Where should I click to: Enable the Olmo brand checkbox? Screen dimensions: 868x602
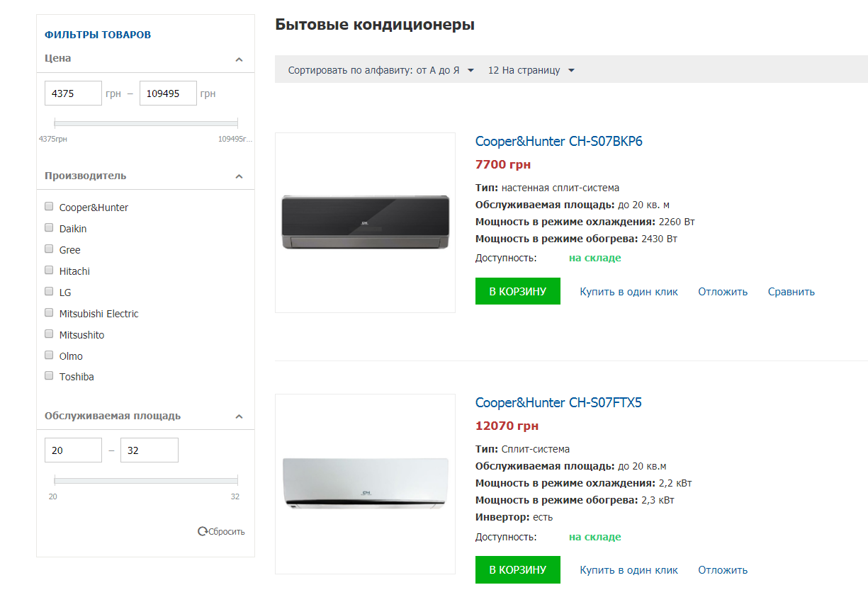click(x=49, y=356)
